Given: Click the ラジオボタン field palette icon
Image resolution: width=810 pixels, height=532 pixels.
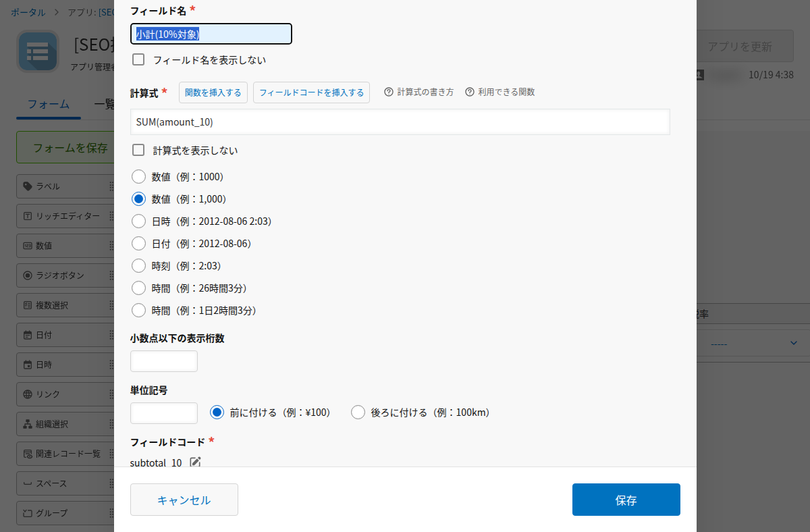Looking at the screenshot, I should (x=28, y=275).
